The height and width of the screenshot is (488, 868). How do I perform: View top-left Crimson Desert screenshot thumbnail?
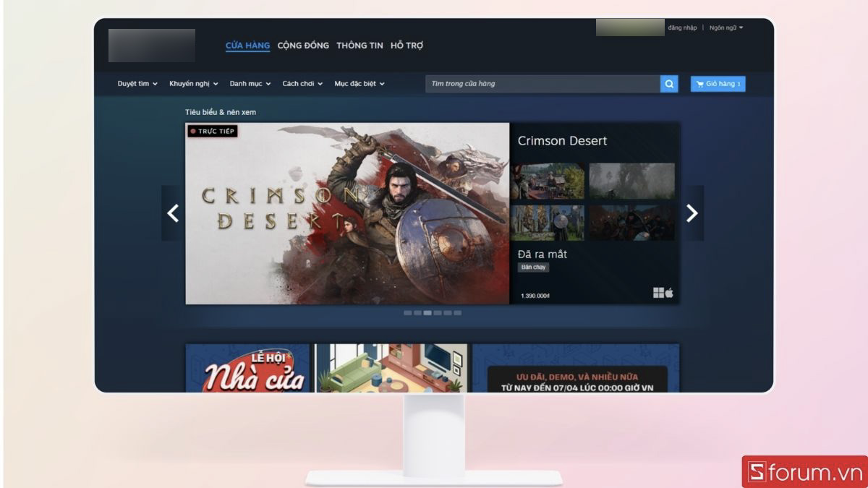(x=548, y=181)
